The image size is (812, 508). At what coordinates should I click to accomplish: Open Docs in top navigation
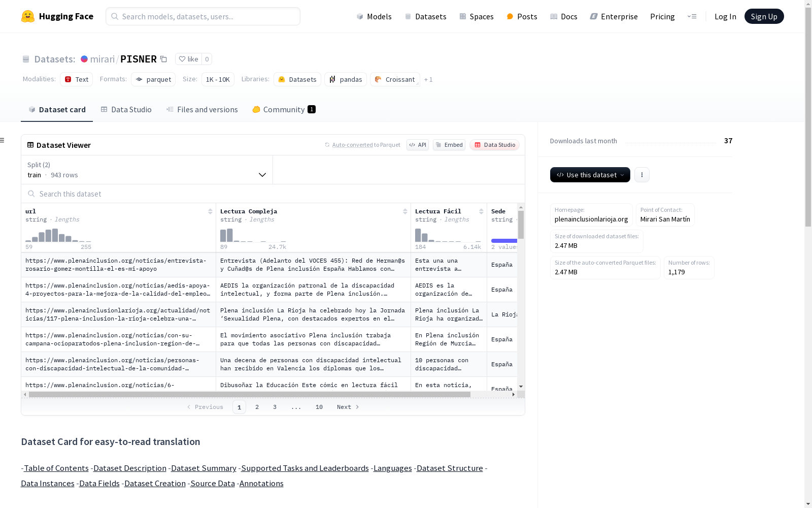coord(564,16)
